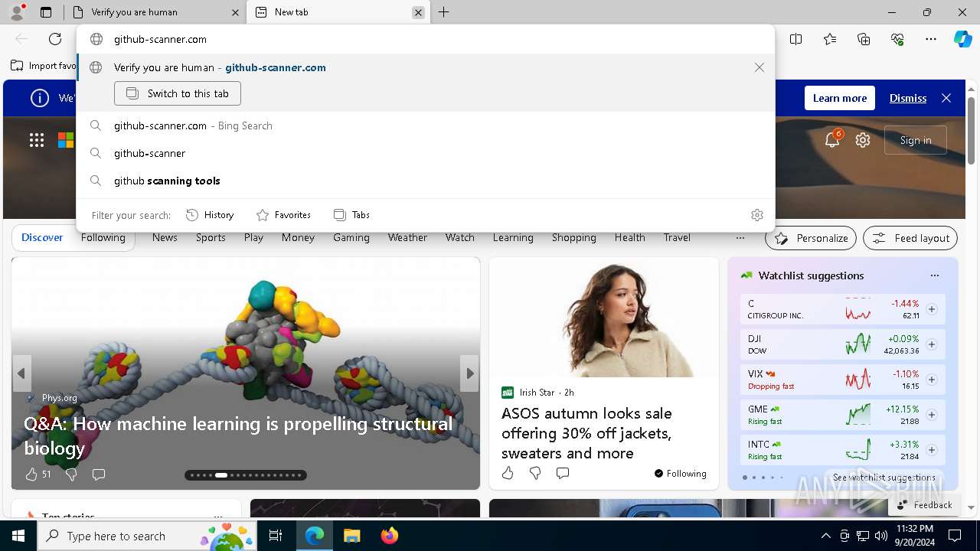Open the Copilot icon
980x551 pixels.
coord(962,39)
